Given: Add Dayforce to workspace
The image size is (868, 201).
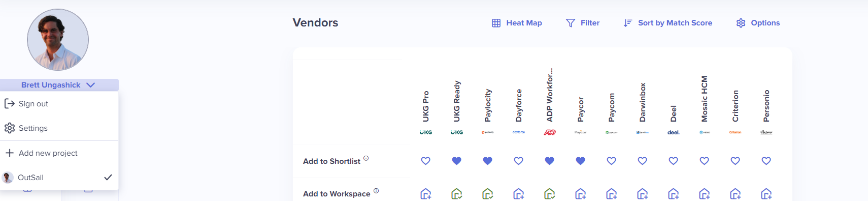Looking at the screenshot, I should point(519,194).
